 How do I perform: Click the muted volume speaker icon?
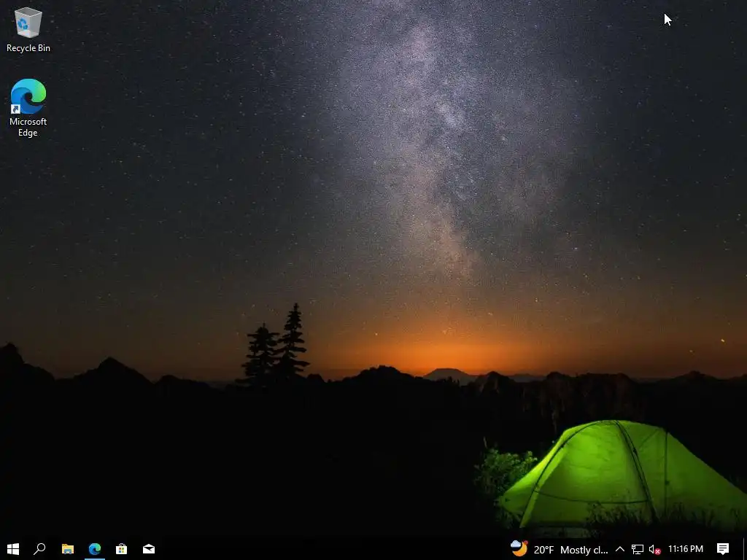[x=654, y=549]
